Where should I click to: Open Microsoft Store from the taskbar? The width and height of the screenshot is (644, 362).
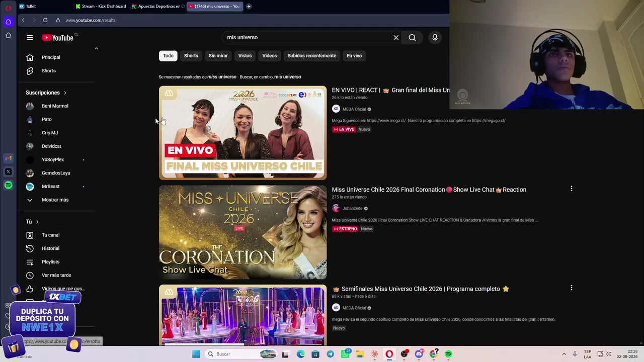click(x=315, y=354)
